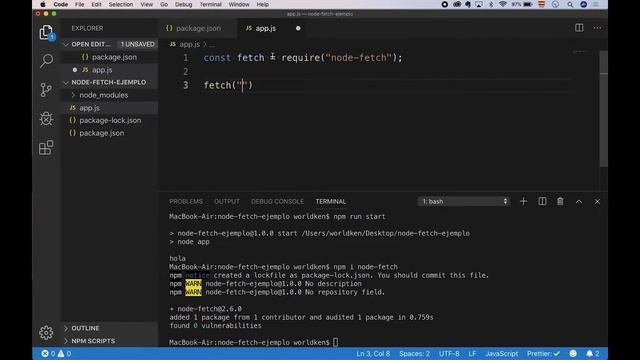Open the Go menu
This screenshot has height=360, width=640.
(164, 4)
